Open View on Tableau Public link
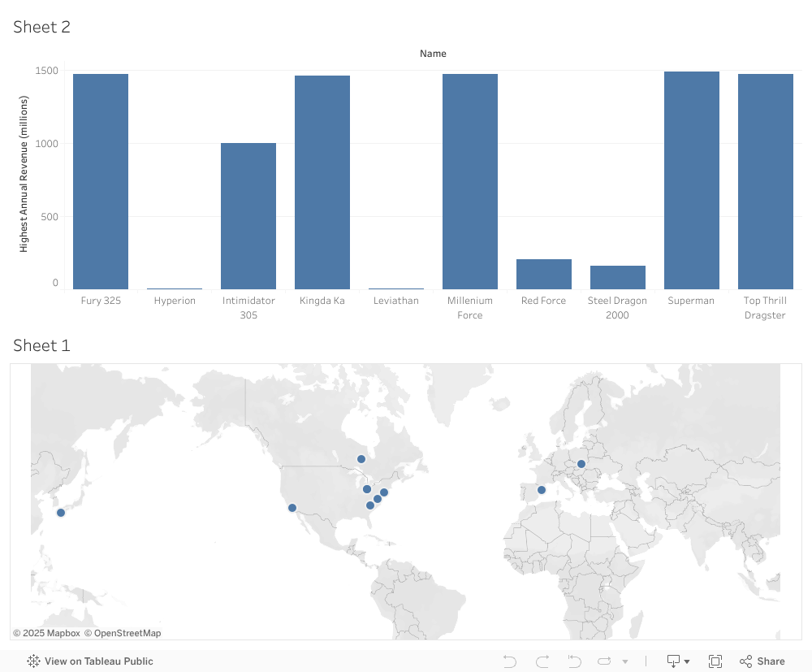 90,661
